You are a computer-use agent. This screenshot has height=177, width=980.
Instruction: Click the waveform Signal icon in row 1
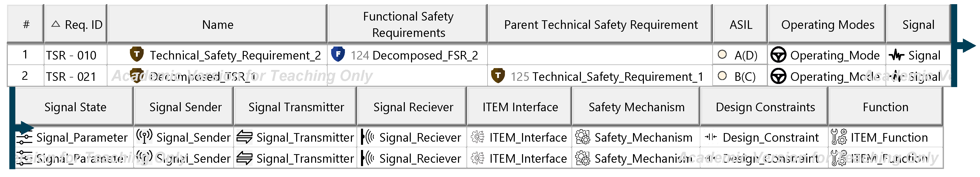click(x=897, y=55)
